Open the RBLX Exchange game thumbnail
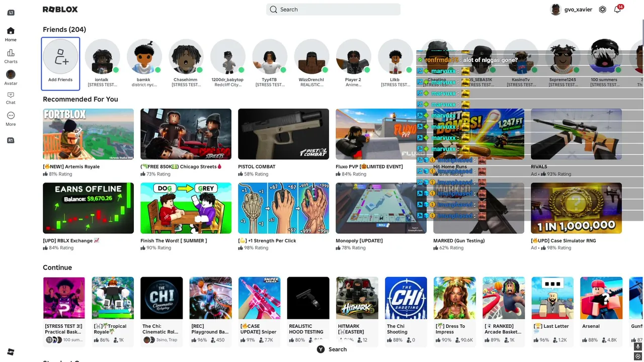The image size is (644, 362). (88, 208)
